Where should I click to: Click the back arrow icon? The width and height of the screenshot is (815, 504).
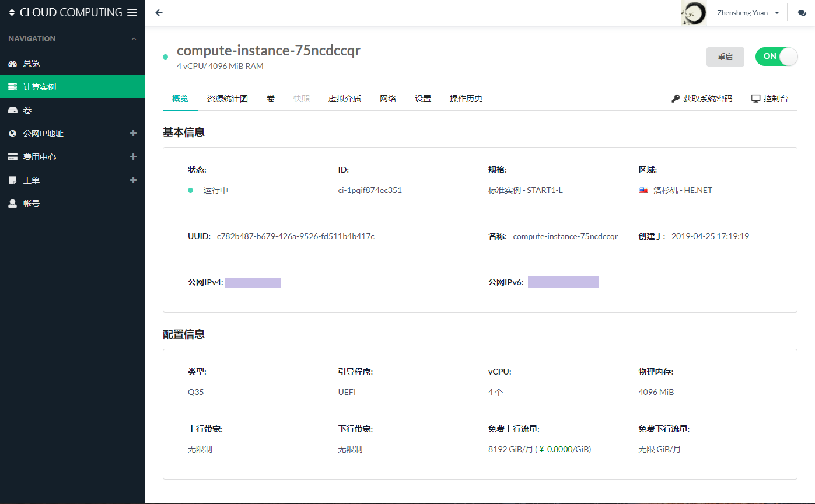point(159,13)
